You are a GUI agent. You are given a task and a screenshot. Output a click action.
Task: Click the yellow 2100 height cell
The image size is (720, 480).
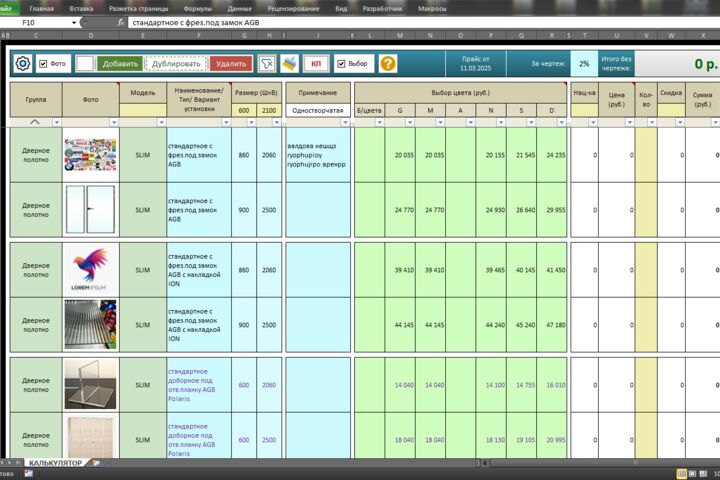pos(269,110)
